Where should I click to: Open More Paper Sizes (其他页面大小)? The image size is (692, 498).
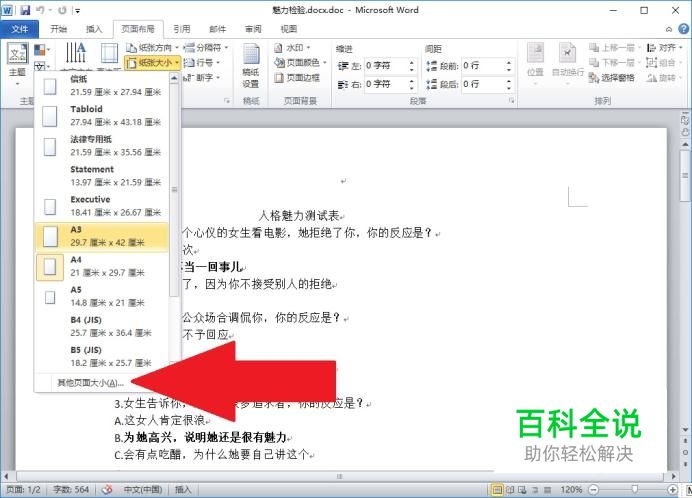[x=90, y=383]
